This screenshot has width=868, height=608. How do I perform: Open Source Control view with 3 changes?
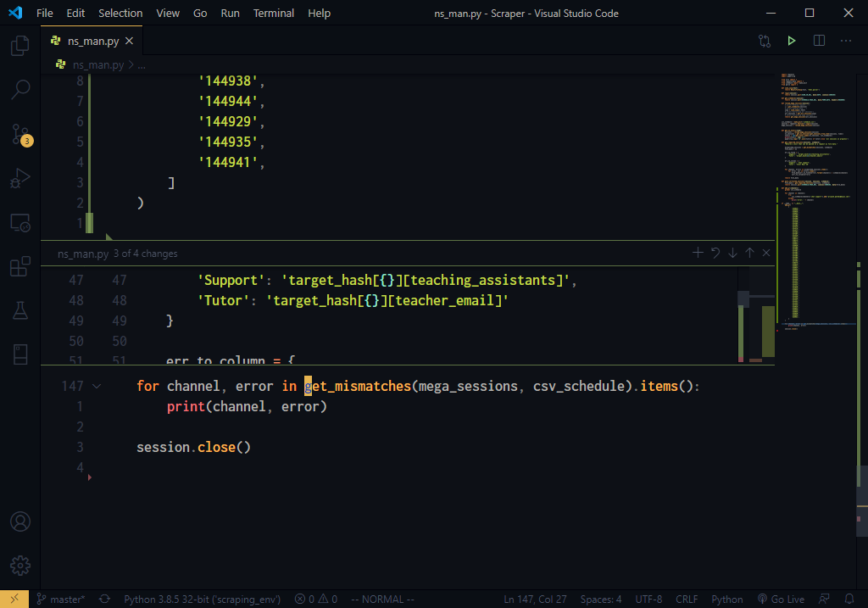click(x=20, y=134)
